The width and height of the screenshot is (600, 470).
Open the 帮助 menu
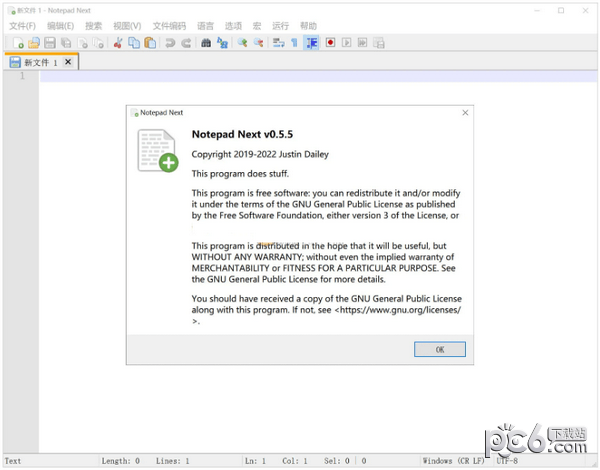click(x=308, y=26)
